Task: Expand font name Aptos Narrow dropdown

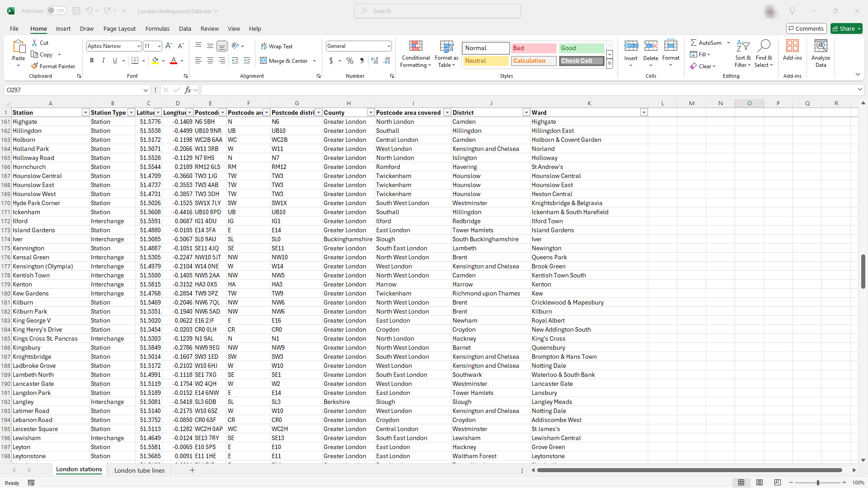Action: (139, 46)
